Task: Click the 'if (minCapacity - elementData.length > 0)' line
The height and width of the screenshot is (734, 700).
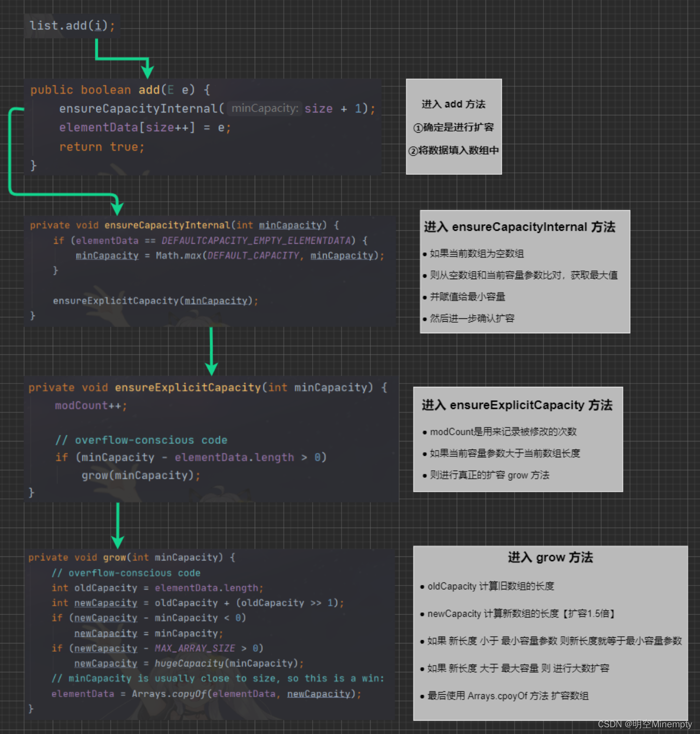Action: pyautogui.click(x=191, y=457)
